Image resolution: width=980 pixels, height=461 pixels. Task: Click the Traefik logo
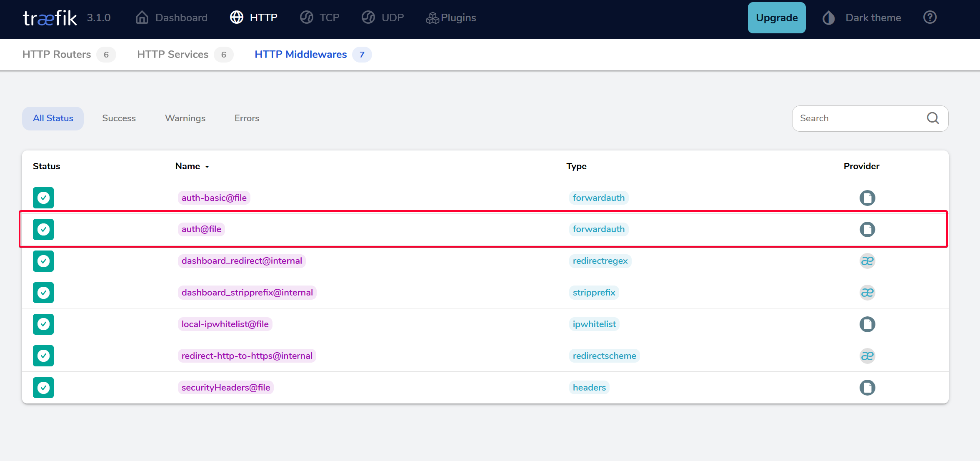50,18
